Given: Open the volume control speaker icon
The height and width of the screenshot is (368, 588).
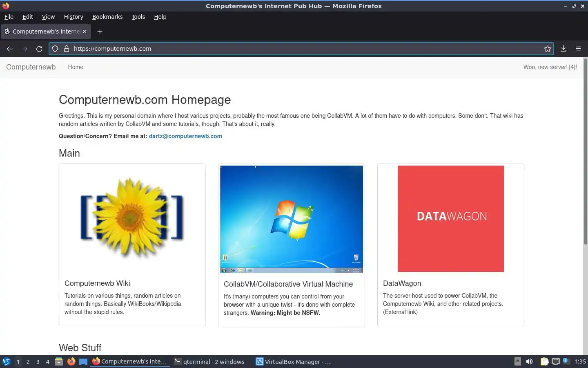Looking at the screenshot, I should click(x=529, y=361).
